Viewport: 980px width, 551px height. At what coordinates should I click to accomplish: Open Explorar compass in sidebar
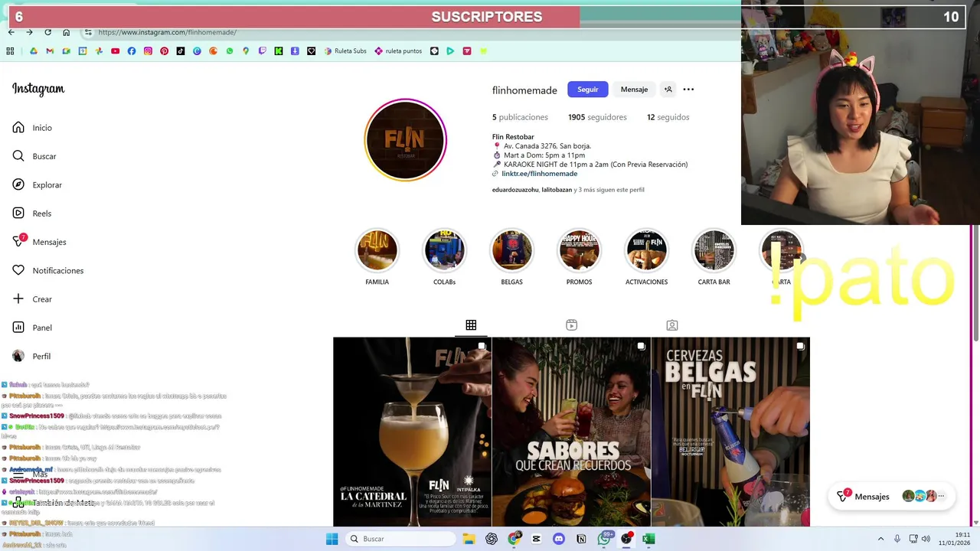[37, 184]
